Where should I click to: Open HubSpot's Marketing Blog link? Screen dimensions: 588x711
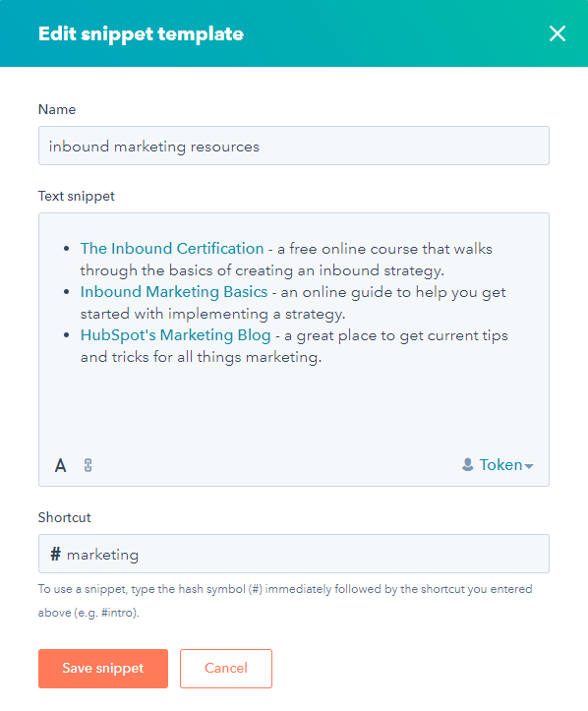pos(175,335)
